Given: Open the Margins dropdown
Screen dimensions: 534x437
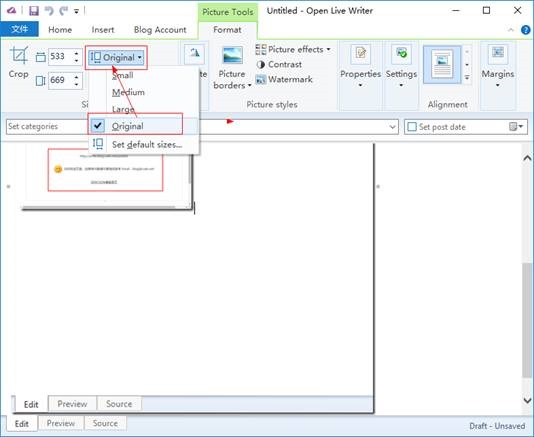Looking at the screenshot, I should point(498,66).
